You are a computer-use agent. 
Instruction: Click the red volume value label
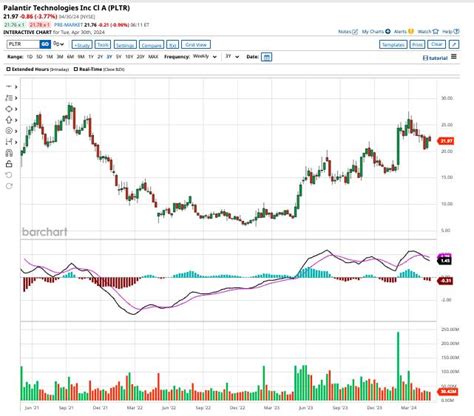tap(448, 391)
